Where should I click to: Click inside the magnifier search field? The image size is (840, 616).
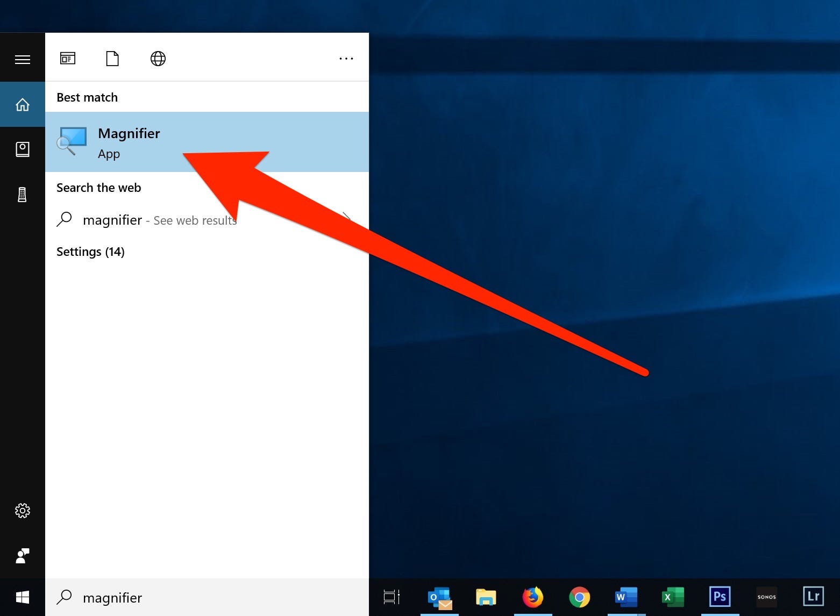[161, 598]
